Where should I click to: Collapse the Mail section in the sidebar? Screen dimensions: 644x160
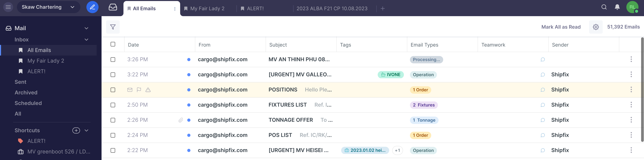[x=86, y=28]
